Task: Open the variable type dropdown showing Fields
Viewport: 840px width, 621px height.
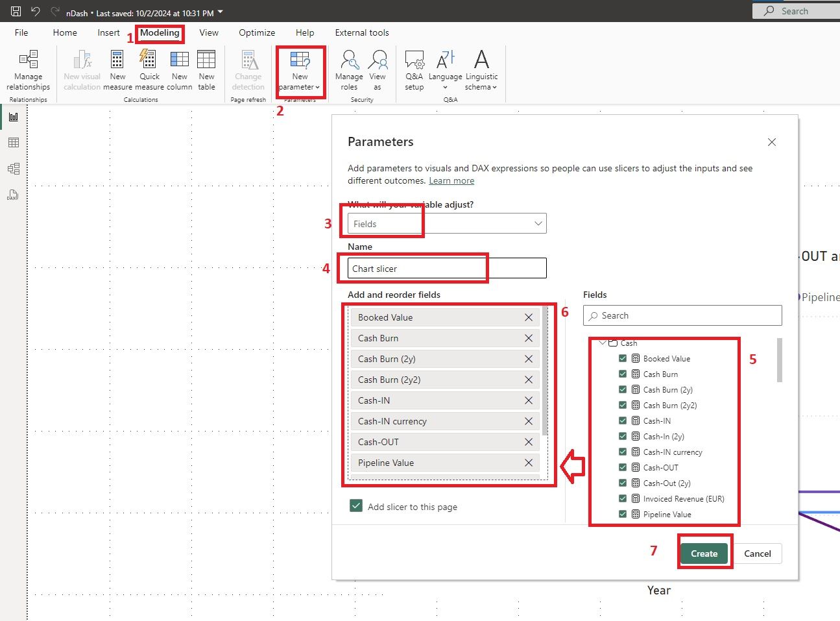Action: pyautogui.click(x=447, y=223)
